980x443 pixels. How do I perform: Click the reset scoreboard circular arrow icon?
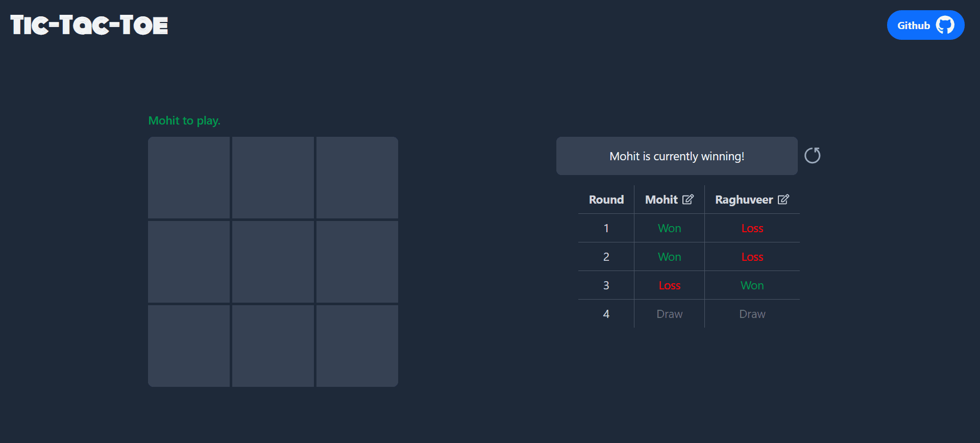(812, 156)
